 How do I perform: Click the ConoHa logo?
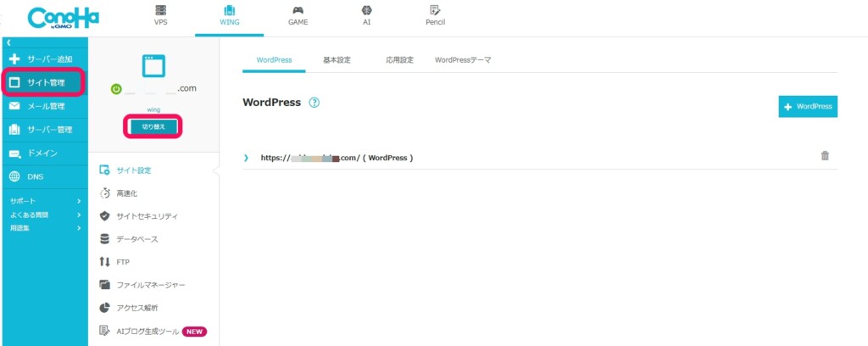(63, 19)
